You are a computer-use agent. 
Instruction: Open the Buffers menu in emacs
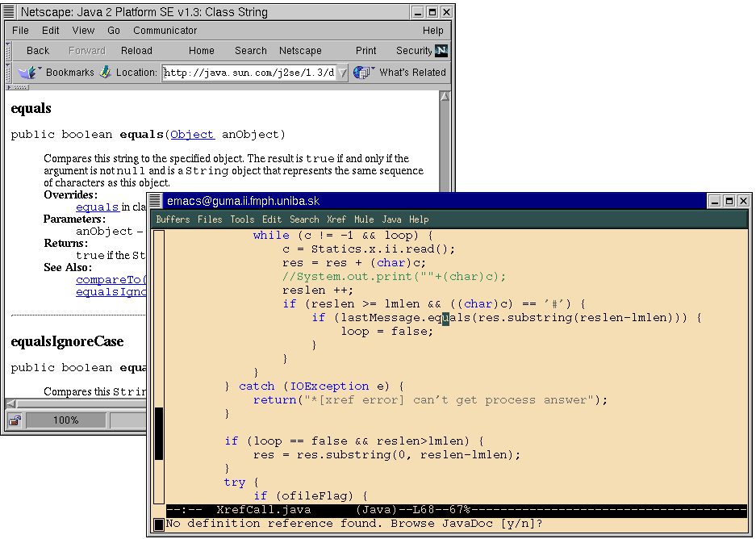pos(173,219)
